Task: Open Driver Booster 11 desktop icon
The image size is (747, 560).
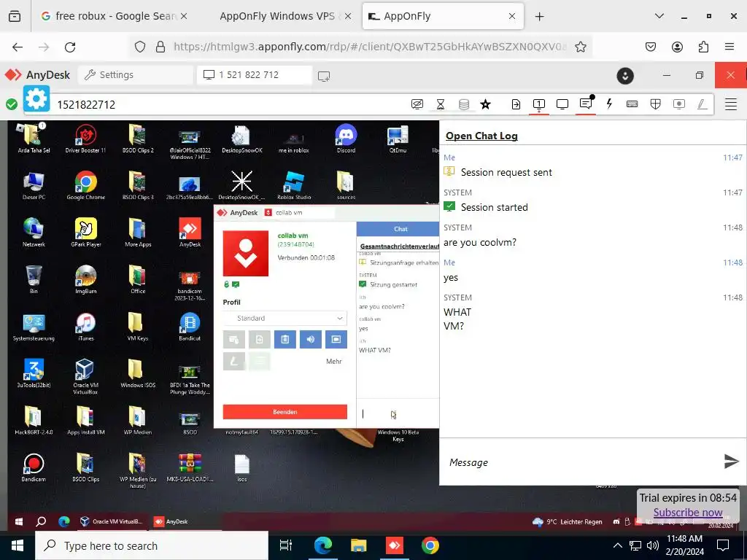Action: coord(86,139)
